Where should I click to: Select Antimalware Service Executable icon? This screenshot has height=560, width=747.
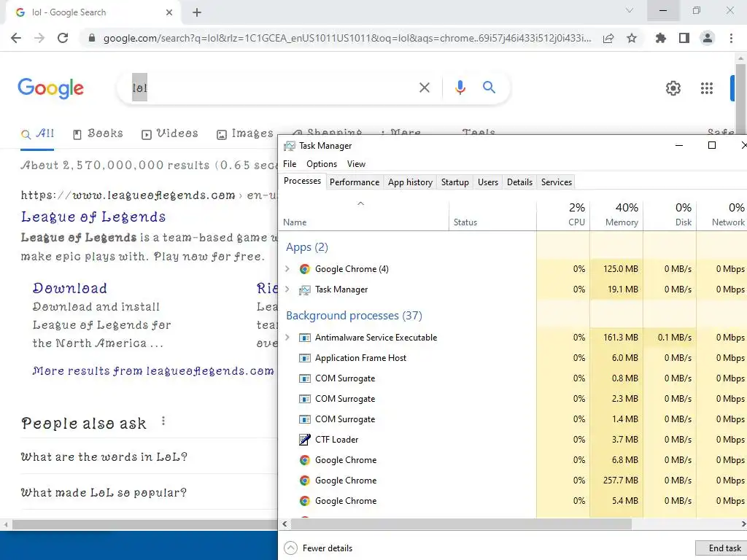(304, 338)
